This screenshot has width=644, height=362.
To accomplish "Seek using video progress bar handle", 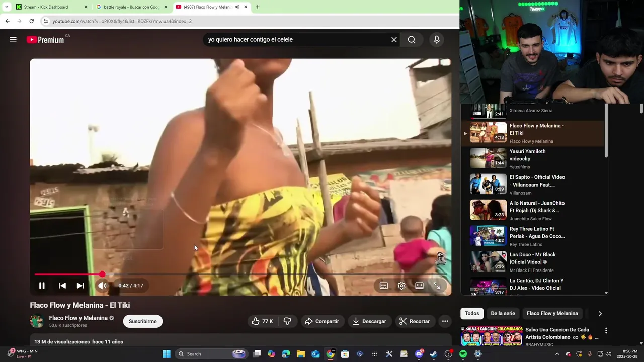I will [x=102, y=274].
